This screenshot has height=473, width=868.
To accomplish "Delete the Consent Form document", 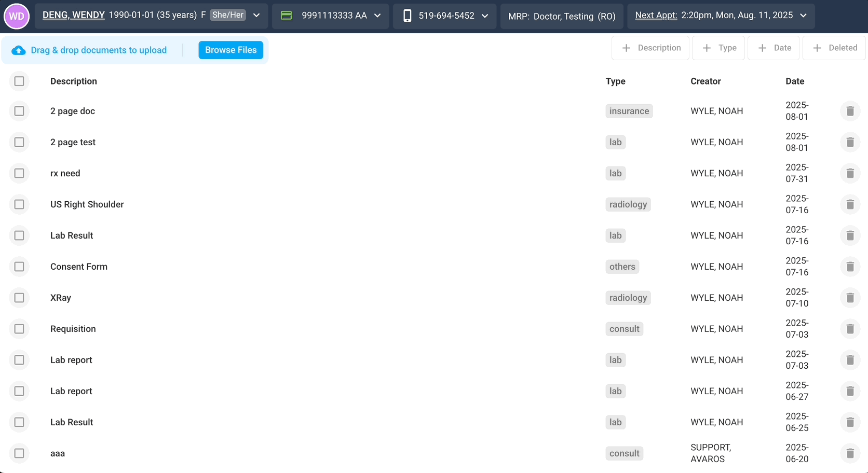I will tap(850, 267).
